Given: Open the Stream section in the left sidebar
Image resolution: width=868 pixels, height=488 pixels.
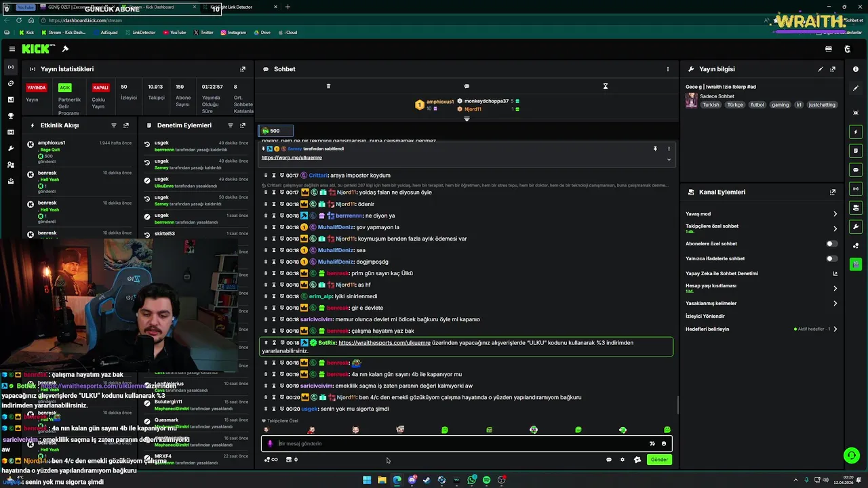Looking at the screenshot, I should [10, 67].
